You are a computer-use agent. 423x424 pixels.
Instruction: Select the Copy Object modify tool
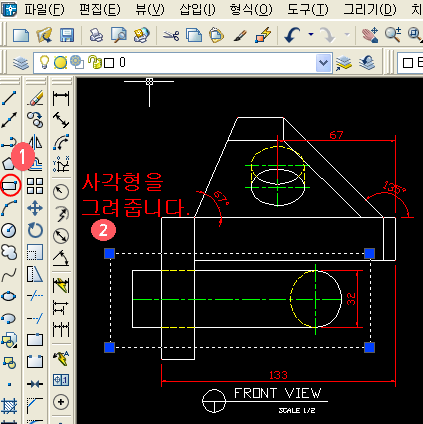coord(35,120)
